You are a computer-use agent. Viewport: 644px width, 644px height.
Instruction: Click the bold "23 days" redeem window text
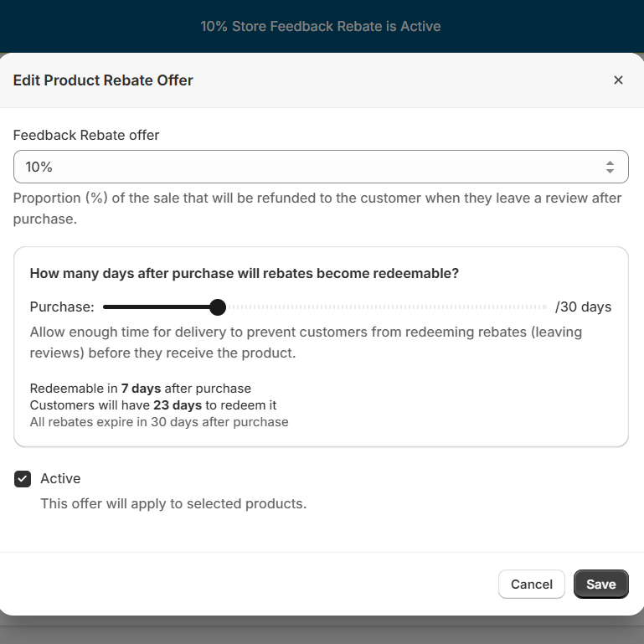(177, 405)
